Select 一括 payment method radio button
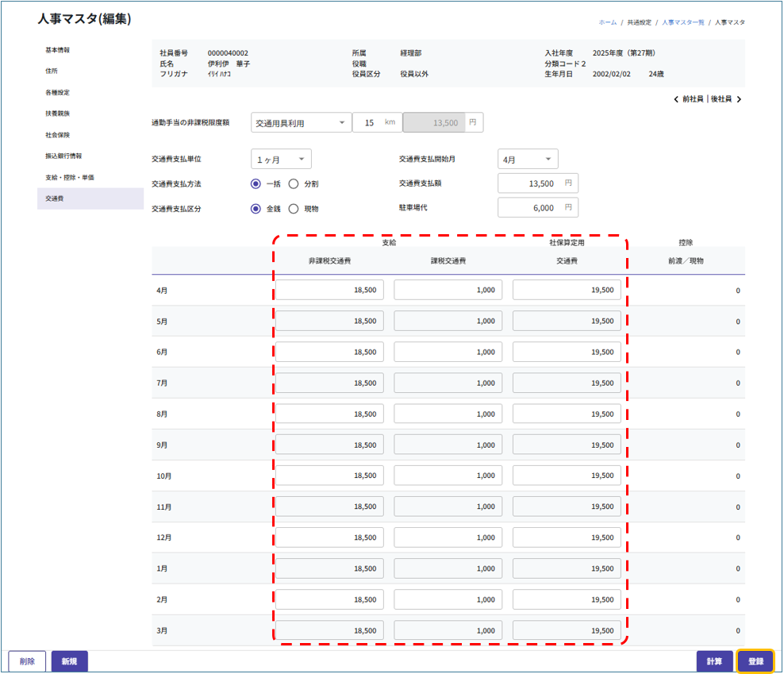 coord(256,183)
